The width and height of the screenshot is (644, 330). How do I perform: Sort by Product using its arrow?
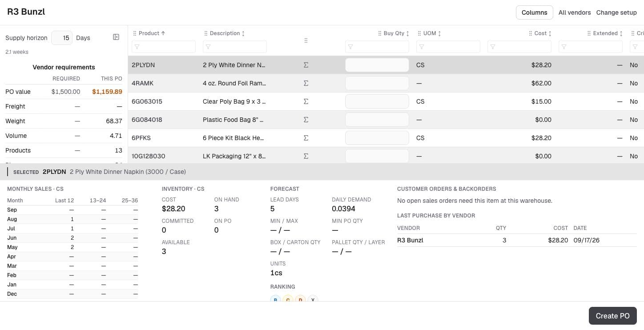pyautogui.click(x=163, y=33)
